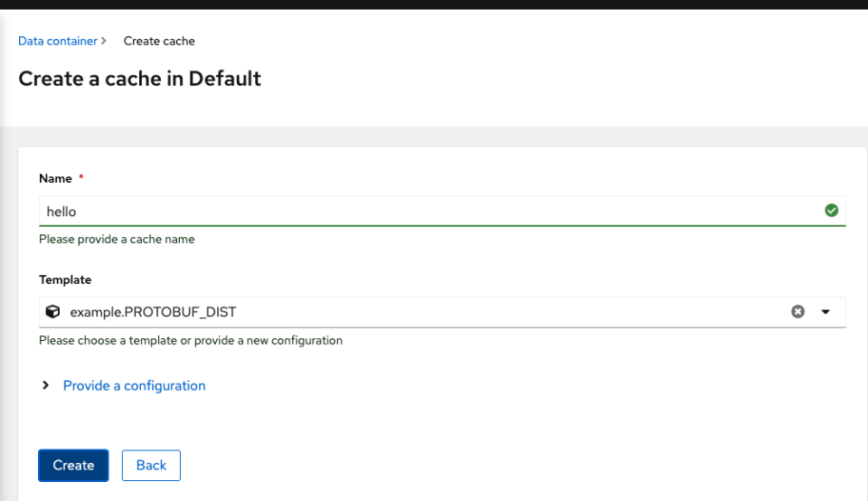Viewport: 868px width, 501px height.
Task: Click the Name field label
Action: point(55,178)
